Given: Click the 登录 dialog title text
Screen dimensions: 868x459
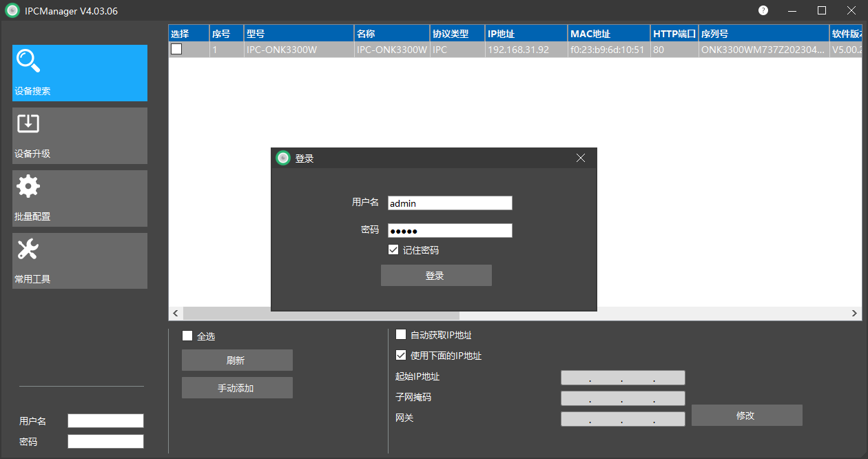Looking at the screenshot, I should [304, 159].
